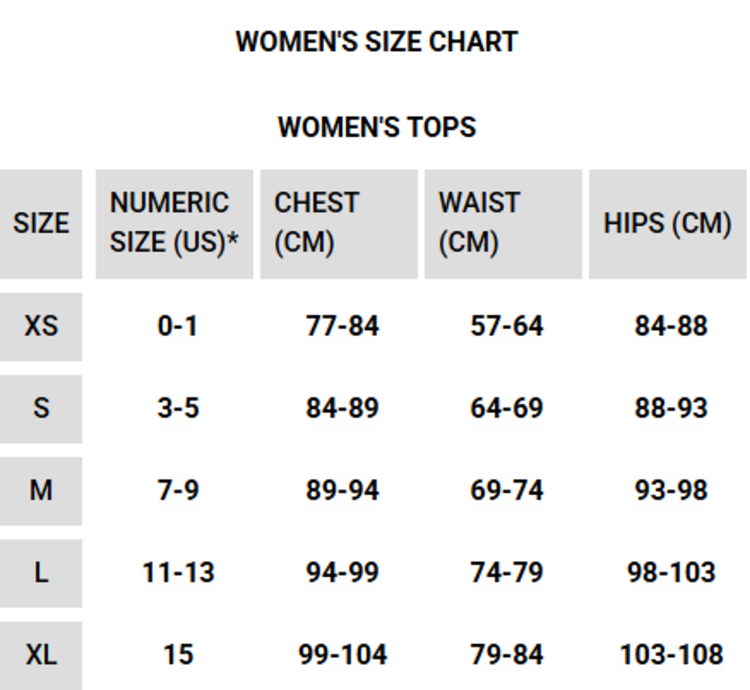The width and height of the screenshot is (750, 690).
Task: Select the 93-98 hips measurement cell
Action: tap(670, 490)
